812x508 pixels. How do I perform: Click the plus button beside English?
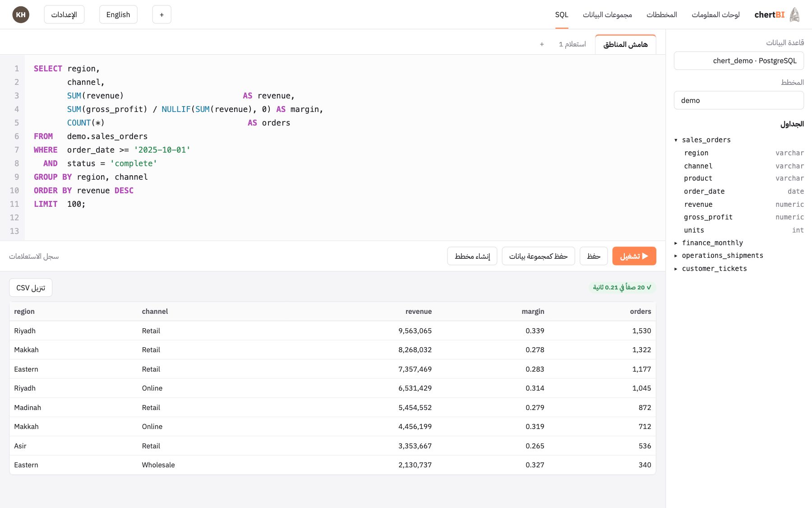click(161, 14)
